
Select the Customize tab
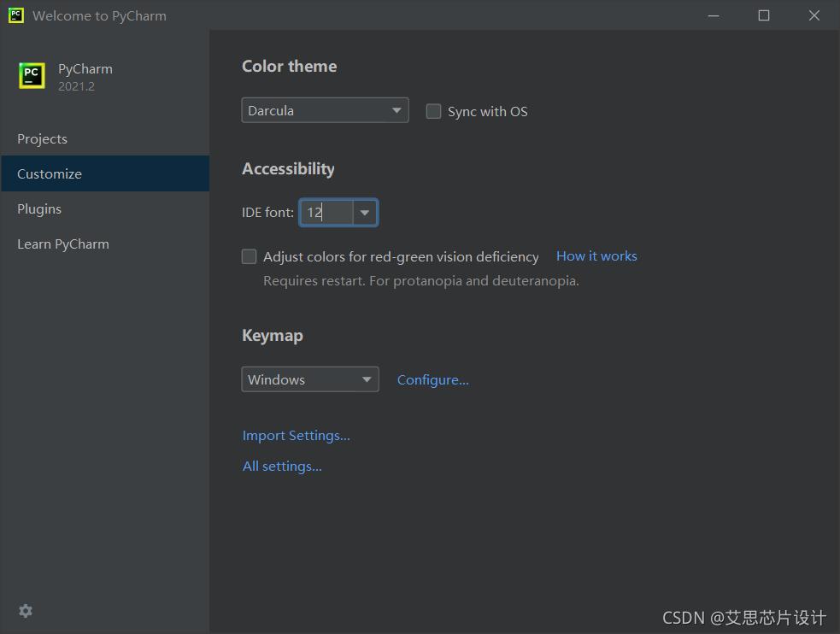(105, 173)
